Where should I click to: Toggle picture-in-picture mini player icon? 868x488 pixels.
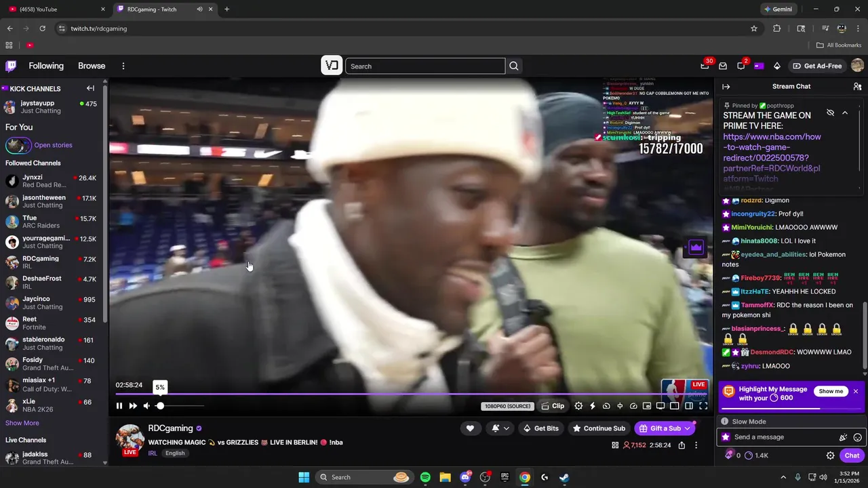[647, 406]
